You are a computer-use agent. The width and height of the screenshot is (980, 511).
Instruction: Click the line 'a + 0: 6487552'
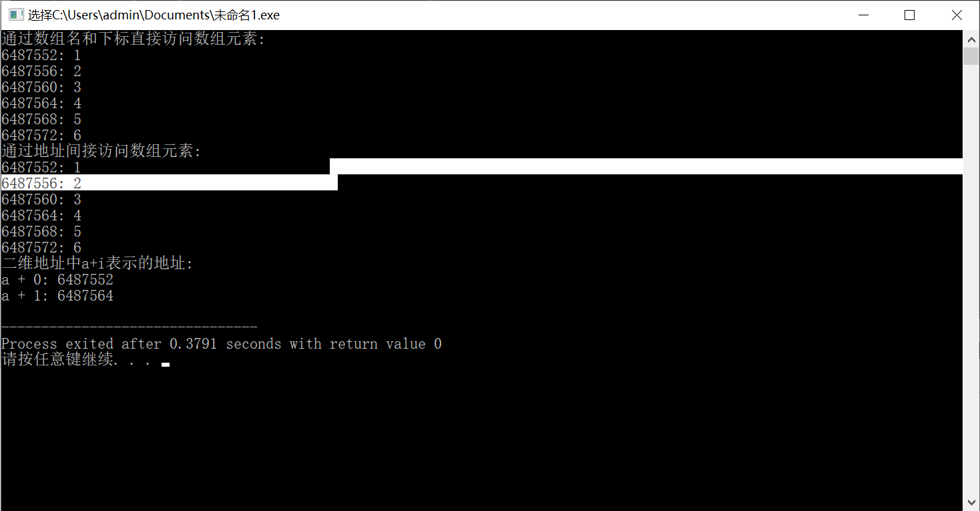pos(57,279)
